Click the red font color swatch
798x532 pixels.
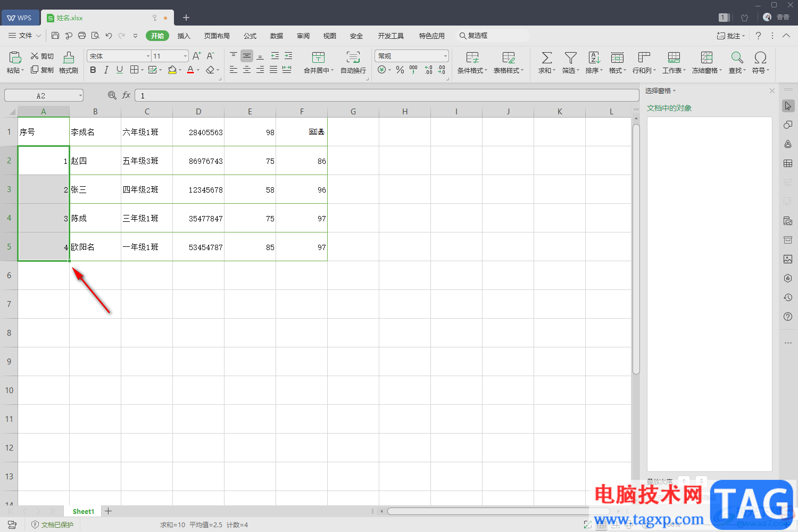click(x=190, y=70)
